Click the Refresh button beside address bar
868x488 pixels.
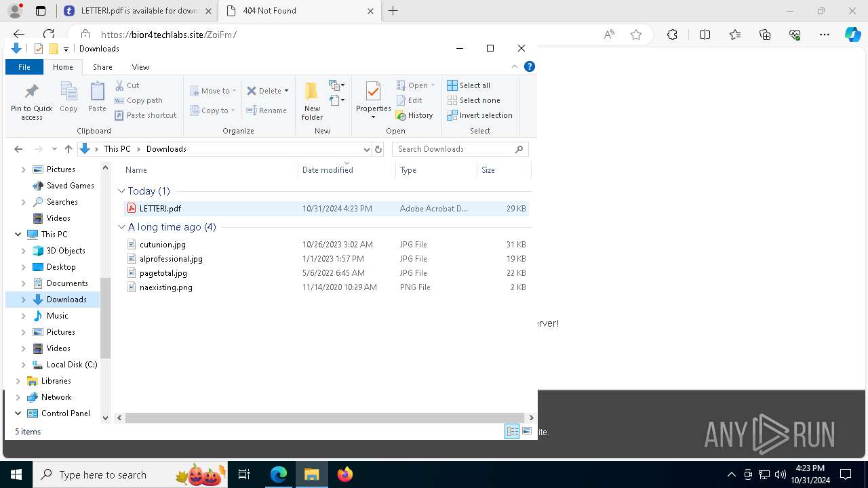pos(378,149)
